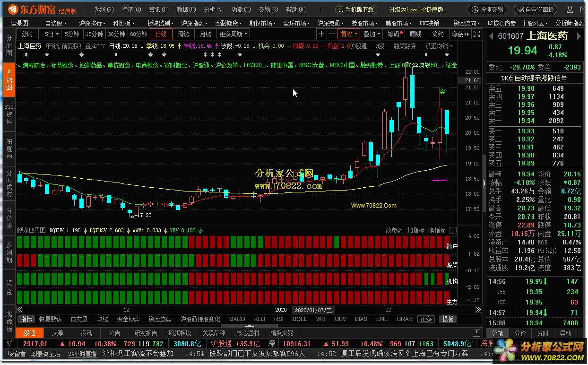Viewport: 588px width, 365px height.
Task: Open 设置均线 moving average dropdown
Action: (439, 46)
